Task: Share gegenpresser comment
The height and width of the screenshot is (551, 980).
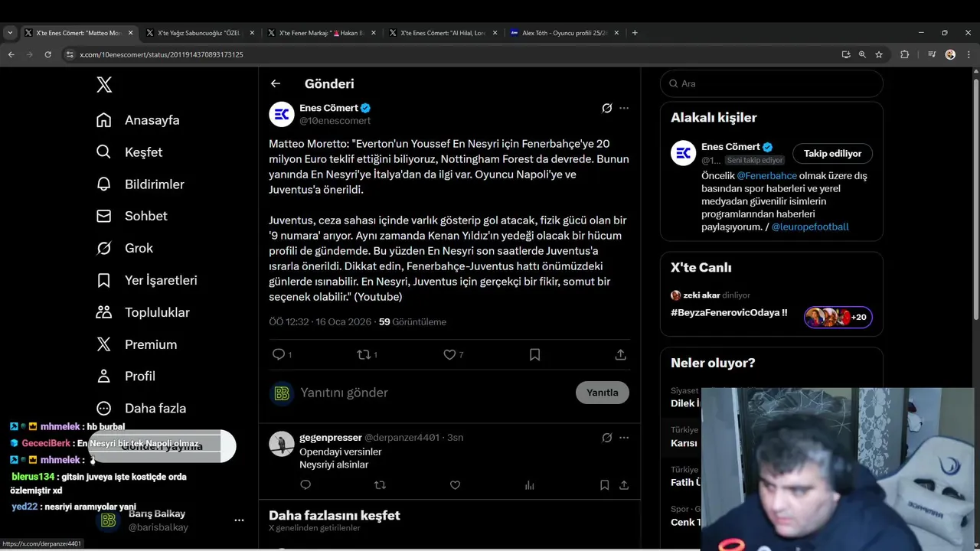Action: (624, 485)
